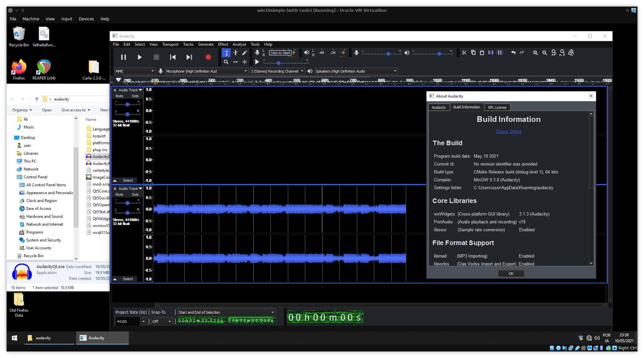Open the Snap-To Off dropdown
Image resolution: width=644 pixels, height=358 pixels.
(x=162, y=322)
